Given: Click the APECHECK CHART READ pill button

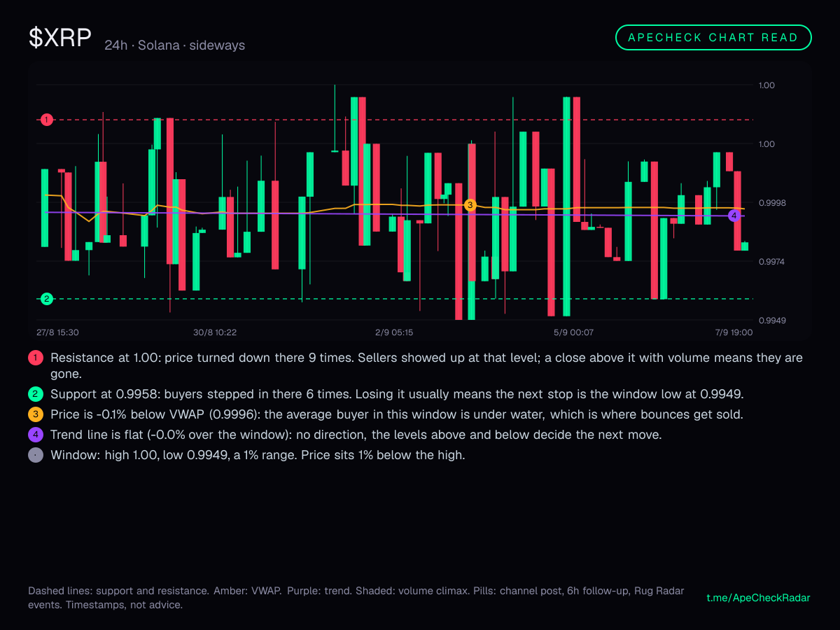Looking at the screenshot, I should coord(713,38).
